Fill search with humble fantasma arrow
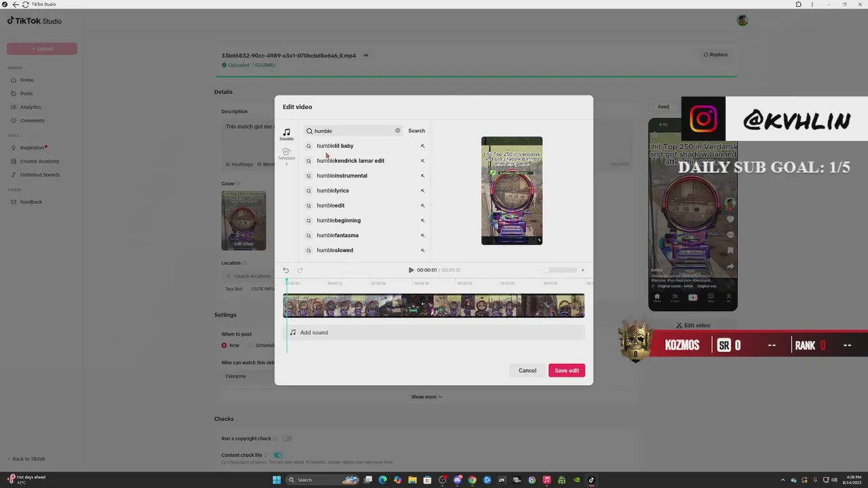 [422, 235]
